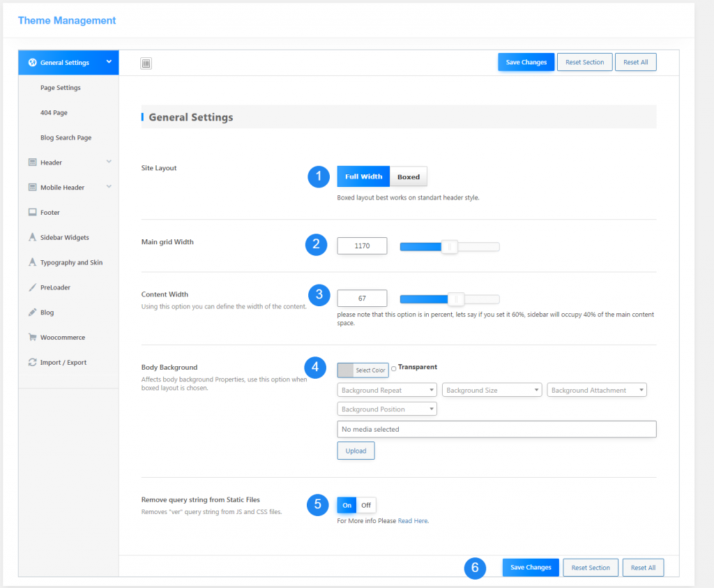This screenshot has width=714, height=588.
Task: Click bottom Reset All button
Action: click(x=643, y=568)
